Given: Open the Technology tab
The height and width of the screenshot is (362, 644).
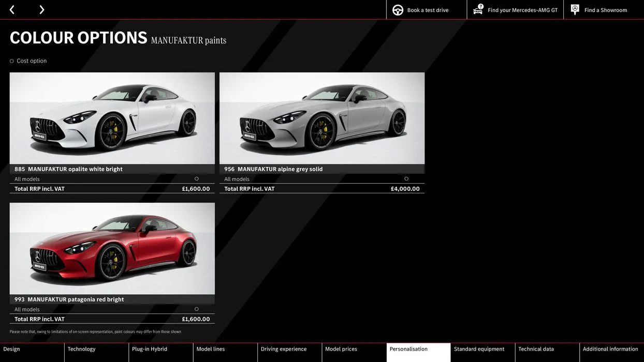Looking at the screenshot, I should pyautogui.click(x=96, y=352).
